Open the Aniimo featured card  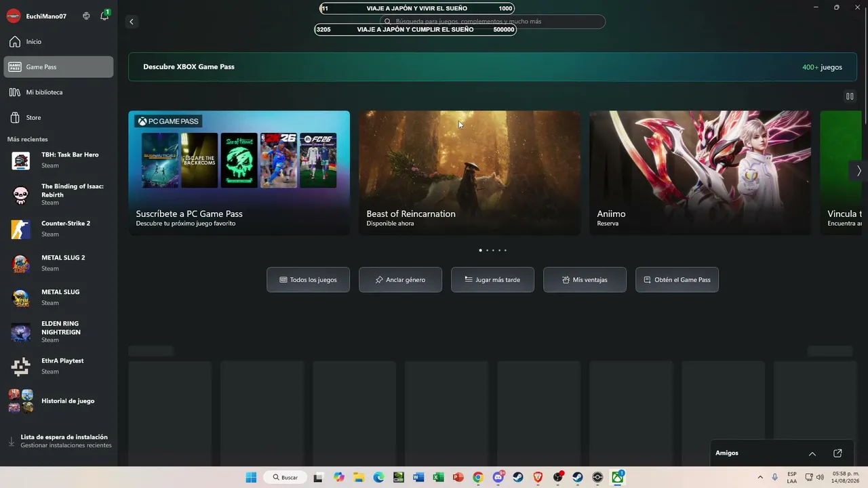(x=701, y=174)
